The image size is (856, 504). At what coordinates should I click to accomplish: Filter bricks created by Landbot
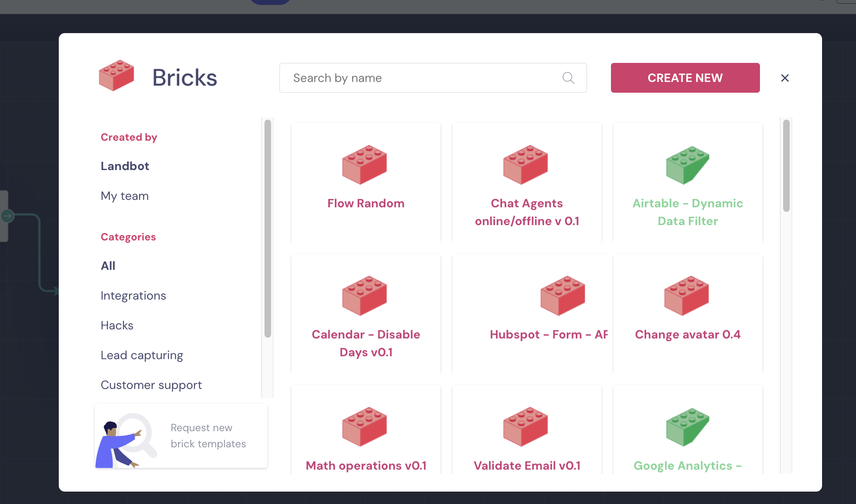pos(125,166)
